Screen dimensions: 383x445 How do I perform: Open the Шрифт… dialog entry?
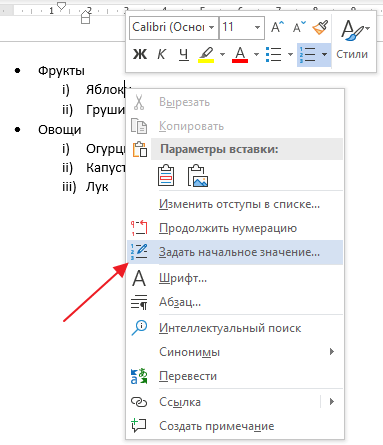point(235,278)
